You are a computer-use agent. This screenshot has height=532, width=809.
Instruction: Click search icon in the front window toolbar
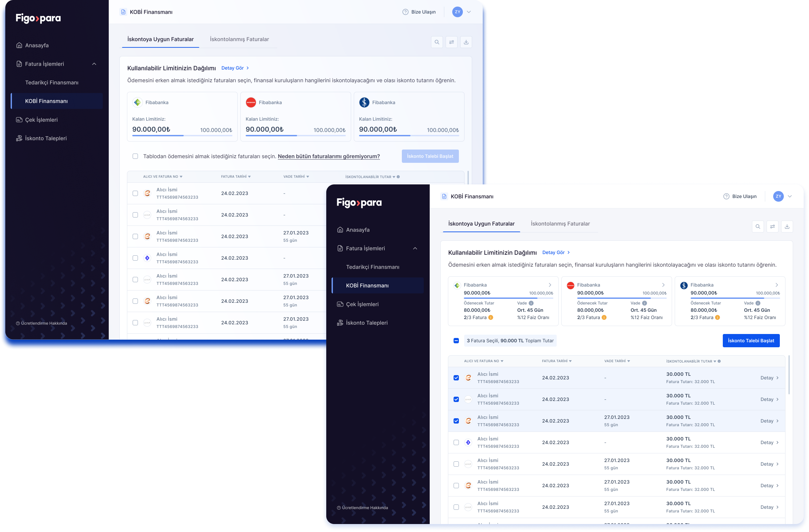pos(758,227)
